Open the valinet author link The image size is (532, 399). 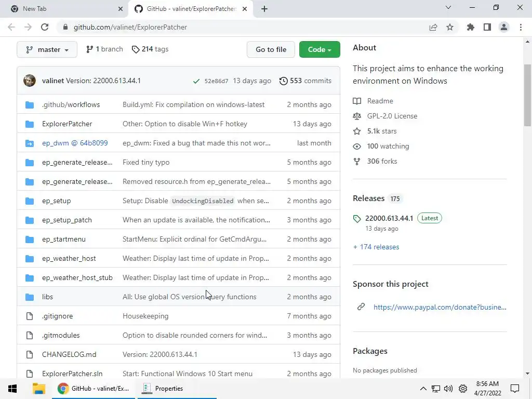tap(52, 81)
